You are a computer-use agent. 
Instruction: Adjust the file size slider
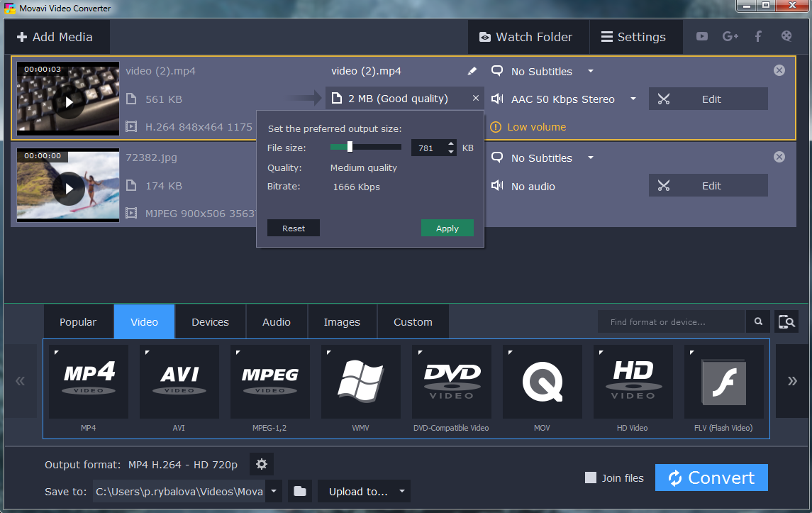pyautogui.click(x=350, y=147)
